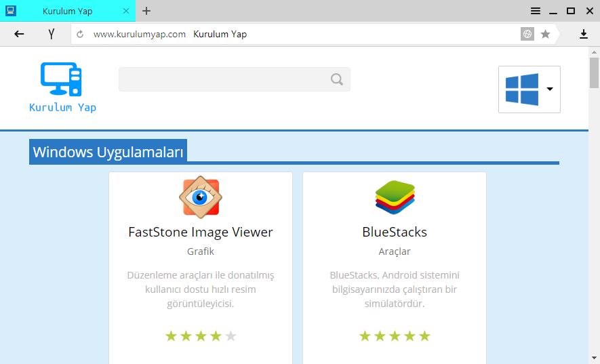Click the Araçlar category link
Image resolution: width=600 pixels, height=364 pixels.
click(395, 251)
